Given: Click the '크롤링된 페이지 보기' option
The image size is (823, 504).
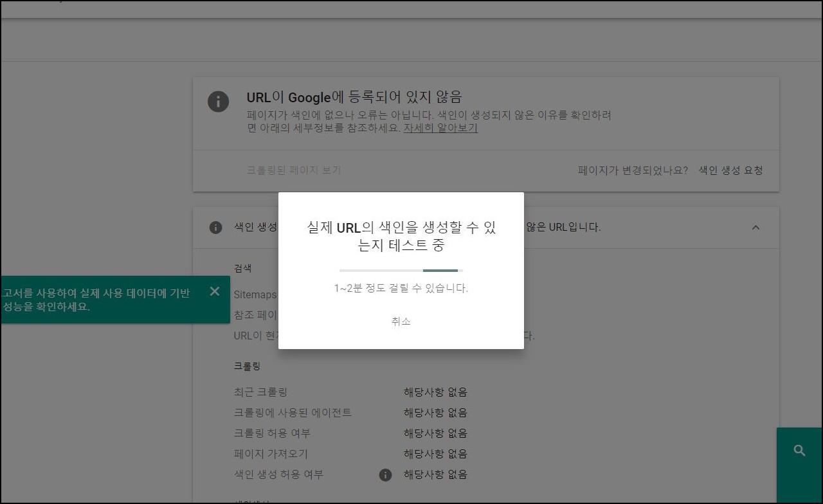Looking at the screenshot, I should 294,170.
